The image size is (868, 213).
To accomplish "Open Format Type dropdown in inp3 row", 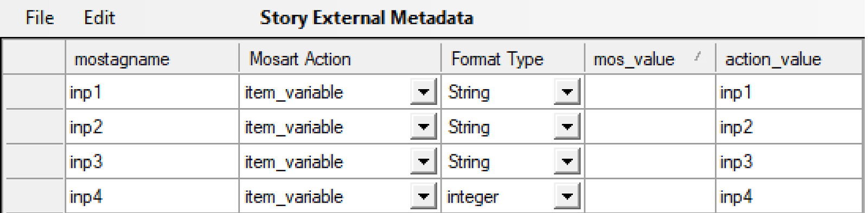I will 567,161.
